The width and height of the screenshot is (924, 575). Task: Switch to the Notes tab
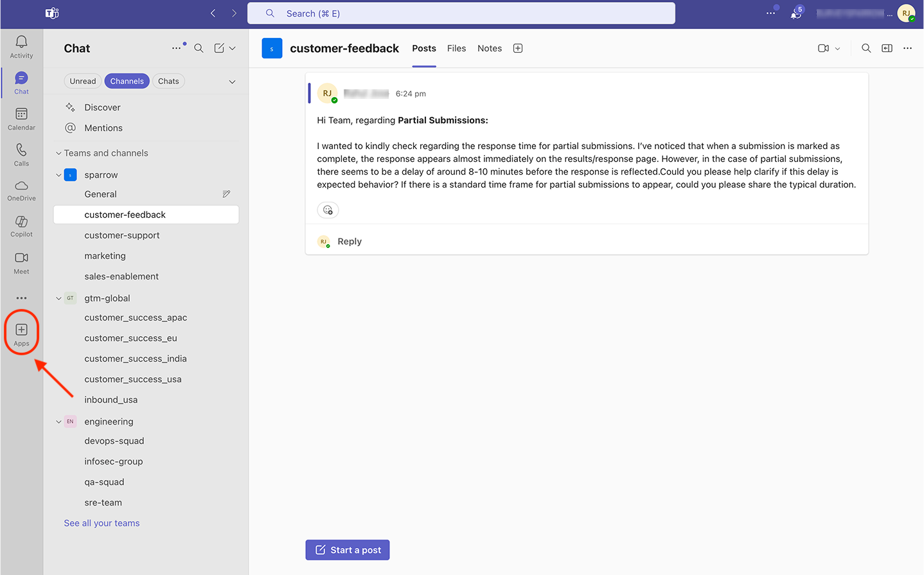(489, 48)
